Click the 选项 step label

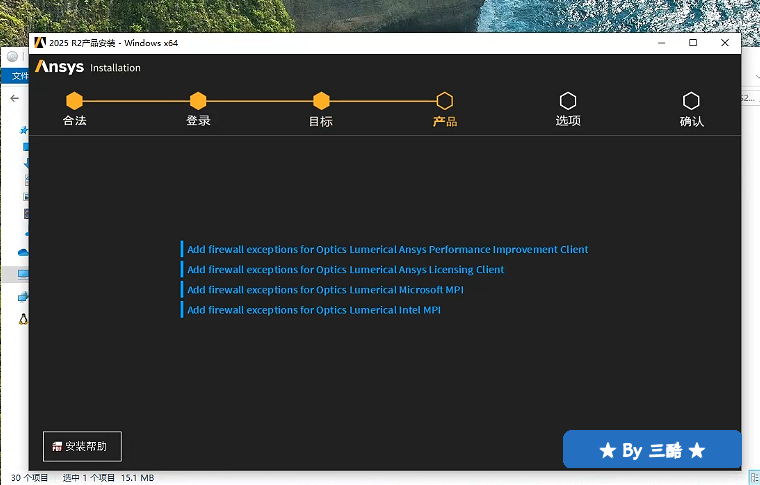click(x=568, y=120)
